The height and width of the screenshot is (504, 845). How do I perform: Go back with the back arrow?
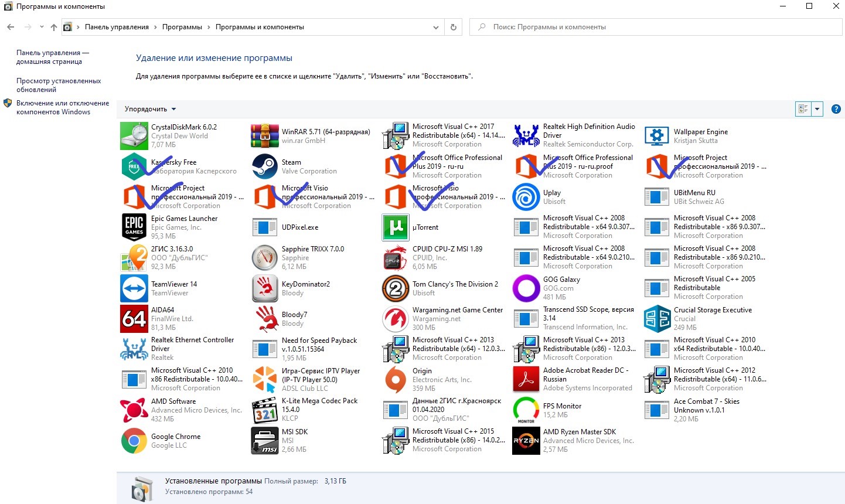point(11,27)
